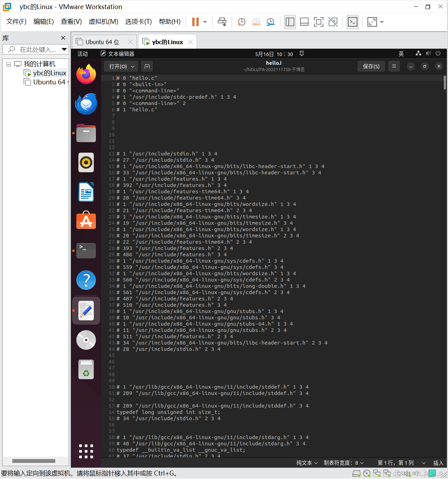
Task: Open the 帮助(H) menu
Action: [170, 22]
